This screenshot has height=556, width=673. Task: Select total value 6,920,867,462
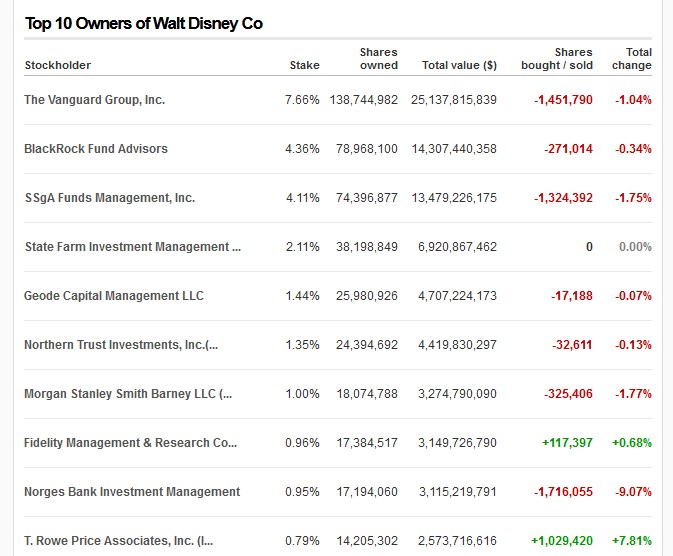click(x=458, y=246)
